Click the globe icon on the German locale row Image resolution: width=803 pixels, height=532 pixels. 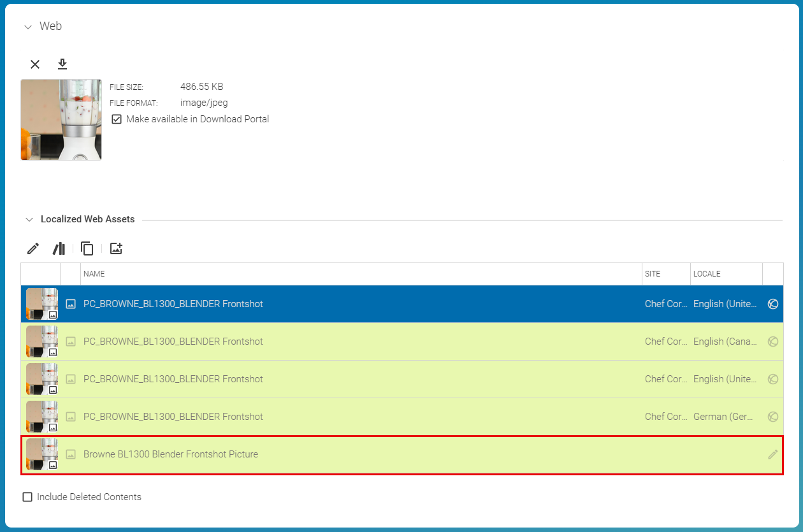tap(772, 417)
